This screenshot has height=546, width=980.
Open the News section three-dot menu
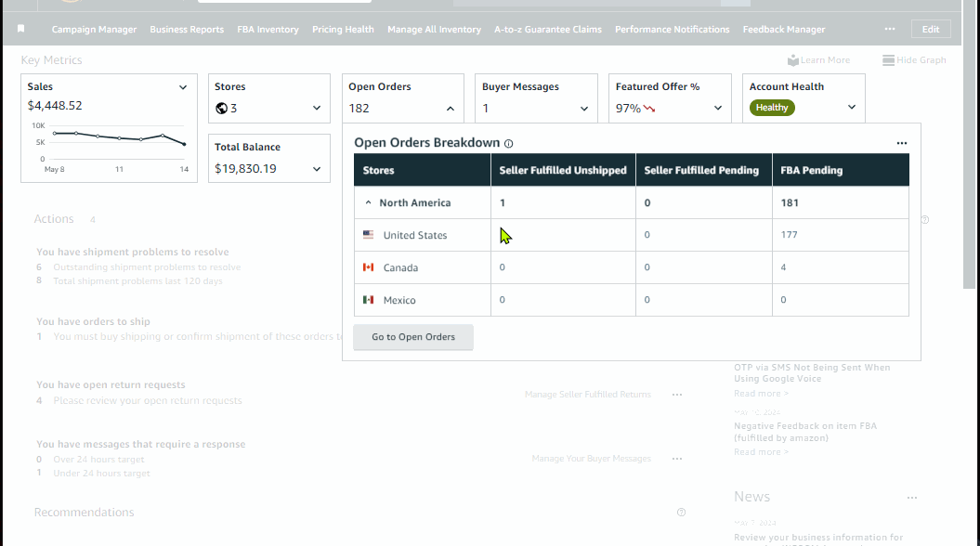point(912,498)
